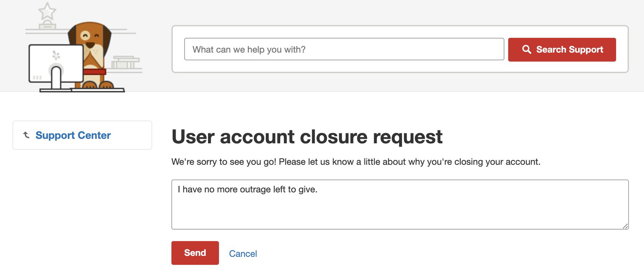644x277 pixels.
Task: Click the back arrow icon beside Support Center
Action: 26,135
